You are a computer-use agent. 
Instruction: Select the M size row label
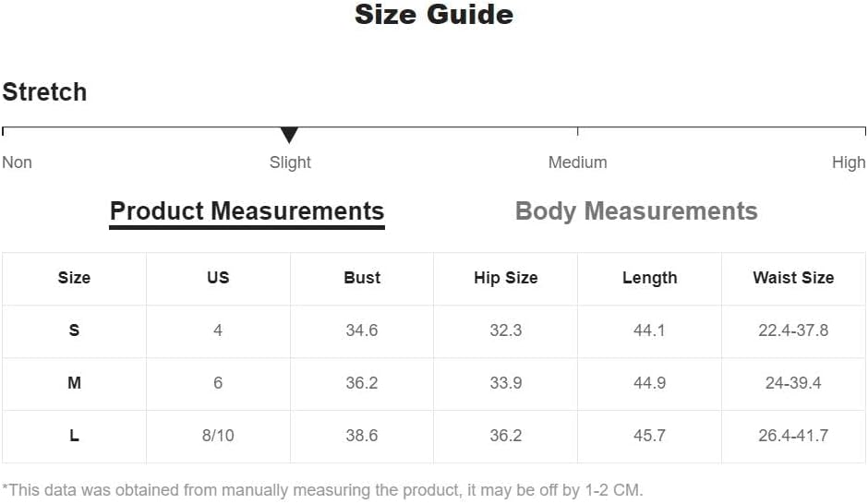pos(74,383)
